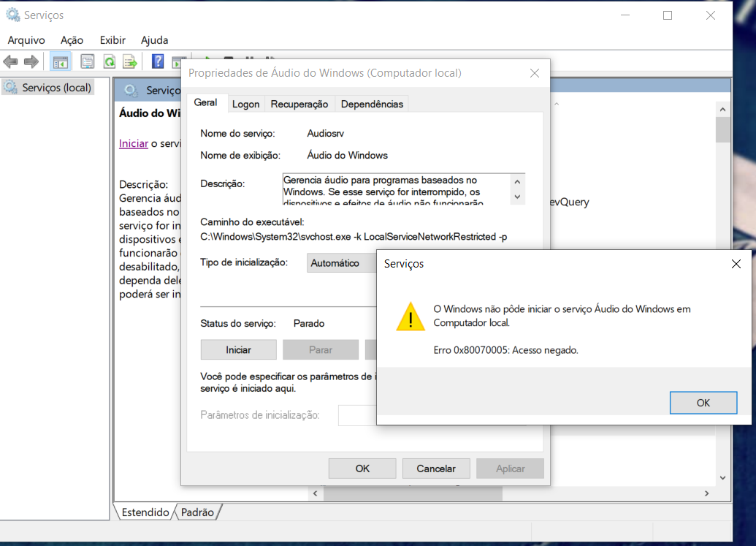Click the yellow warning icon in error dialog
The image size is (756, 546).
tap(411, 317)
